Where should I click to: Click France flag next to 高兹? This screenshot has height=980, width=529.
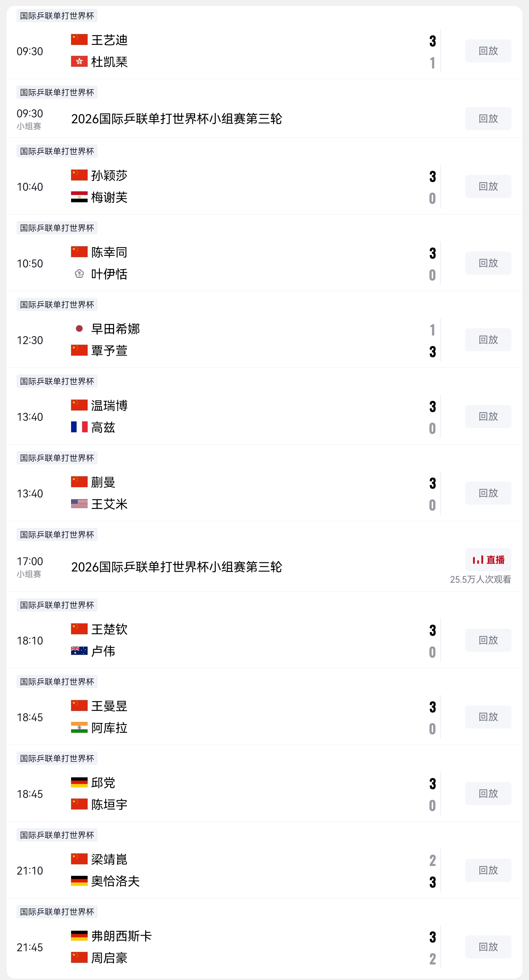[79, 427]
